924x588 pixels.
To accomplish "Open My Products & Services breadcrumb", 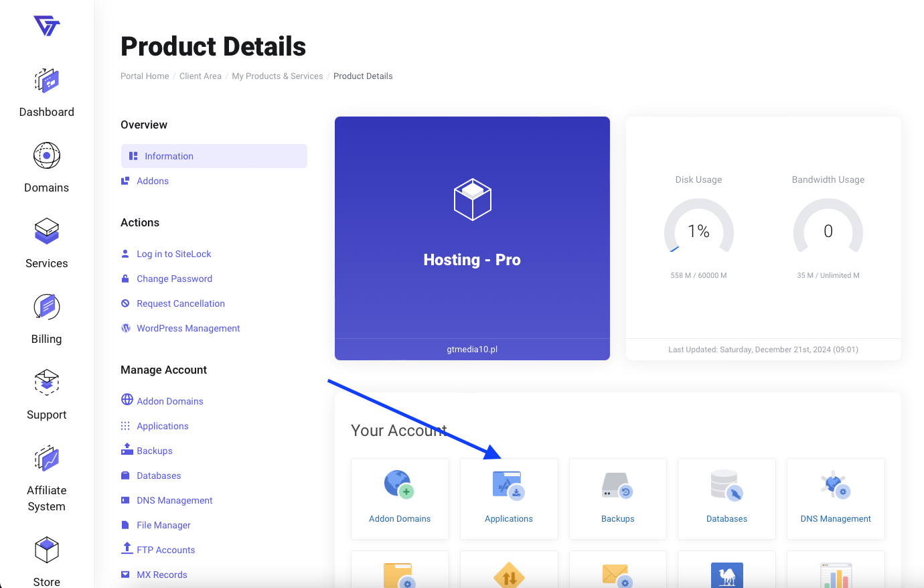I will 277,76.
